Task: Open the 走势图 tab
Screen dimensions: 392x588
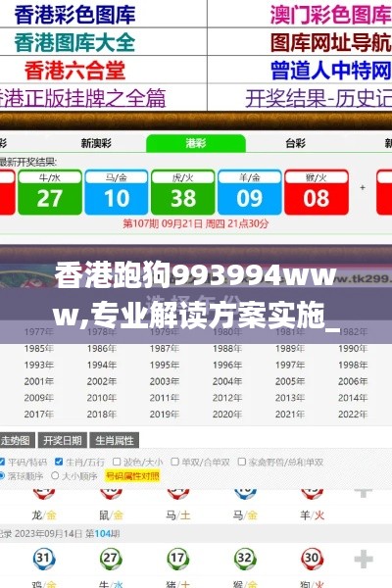Action: tap(17, 440)
